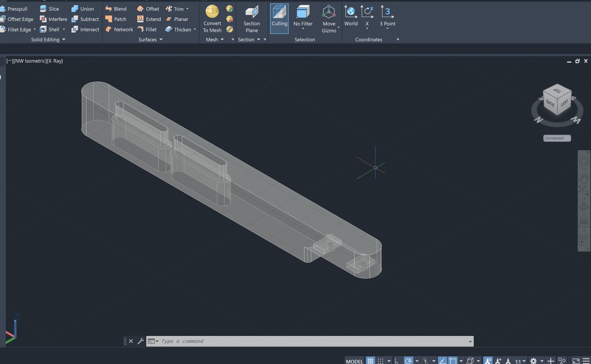Viewport: 591px width, 364px height.
Task: Set UCS to World
Action: [x=351, y=16]
